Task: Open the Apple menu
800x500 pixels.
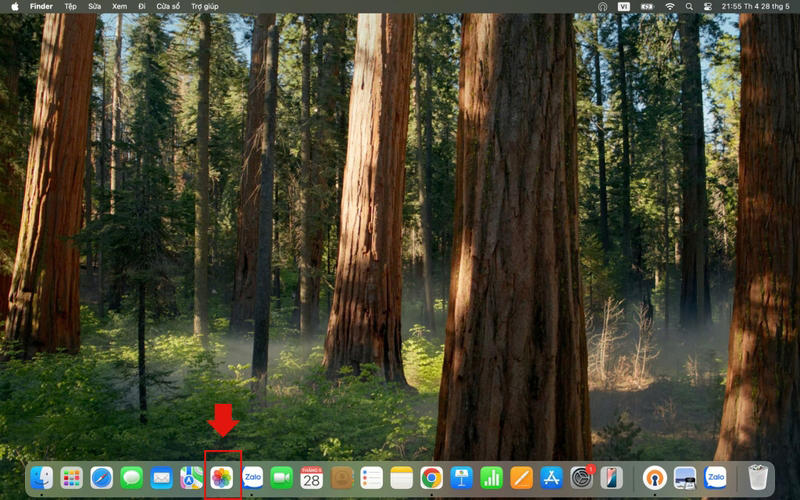Action: pyautogui.click(x=15, y=7)
